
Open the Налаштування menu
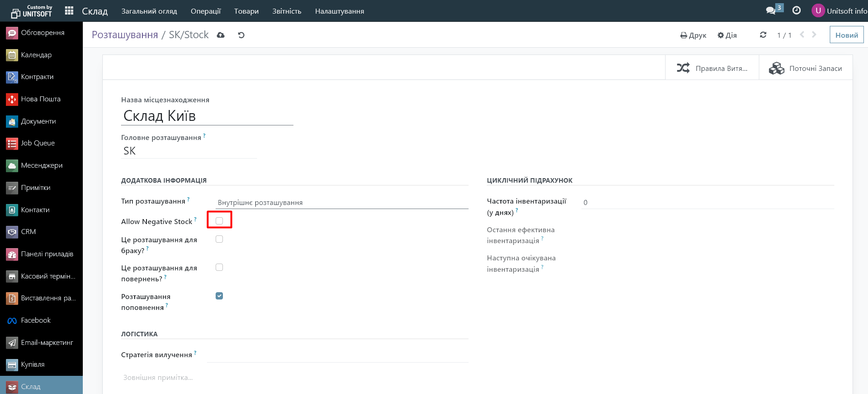[339, 11]
